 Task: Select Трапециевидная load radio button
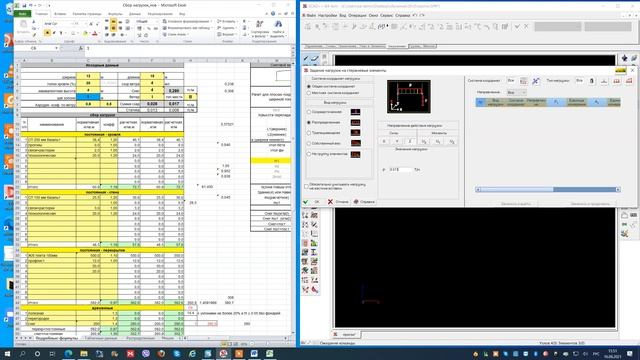pos(309,133)
